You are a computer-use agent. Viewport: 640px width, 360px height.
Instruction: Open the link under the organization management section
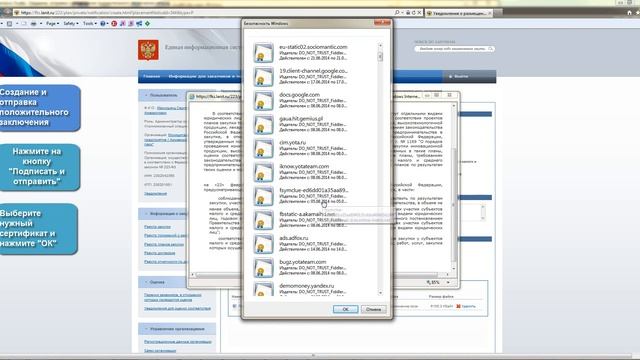178,342
